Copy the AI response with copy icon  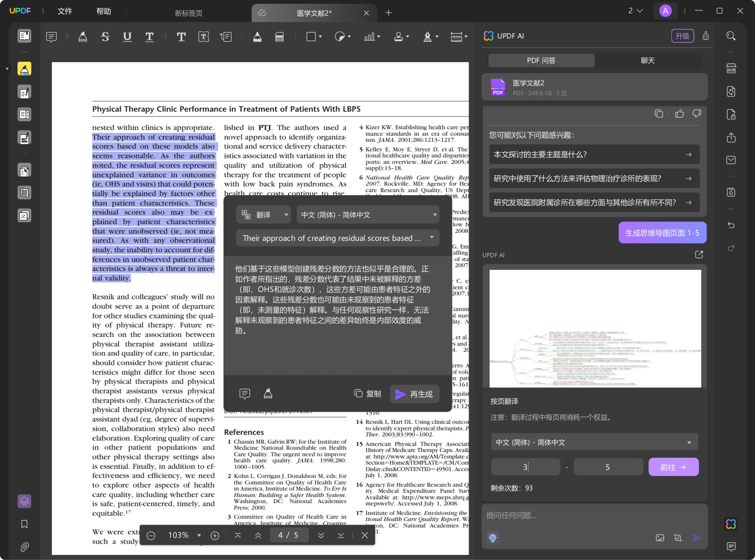[659, 114]
